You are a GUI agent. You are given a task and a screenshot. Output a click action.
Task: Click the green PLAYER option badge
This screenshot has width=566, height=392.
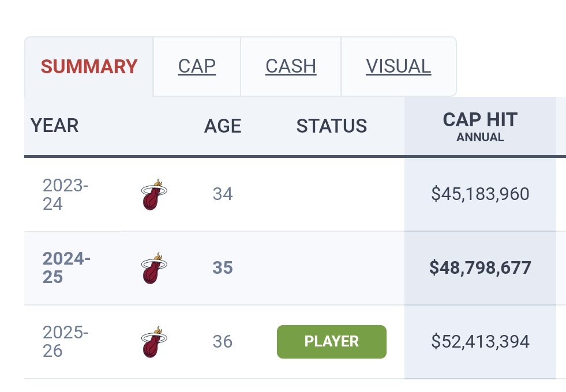[x=332, y=342]
